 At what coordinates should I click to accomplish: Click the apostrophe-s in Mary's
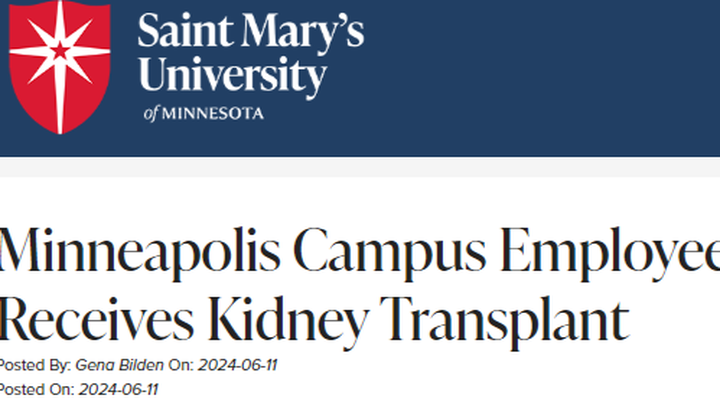(x=353, y=32)
